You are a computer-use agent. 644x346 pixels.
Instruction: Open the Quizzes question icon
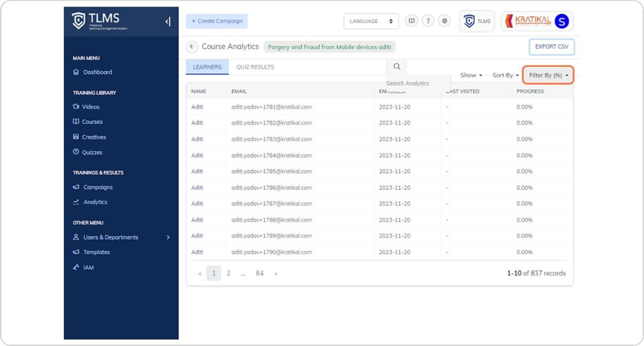click(76, 152)
